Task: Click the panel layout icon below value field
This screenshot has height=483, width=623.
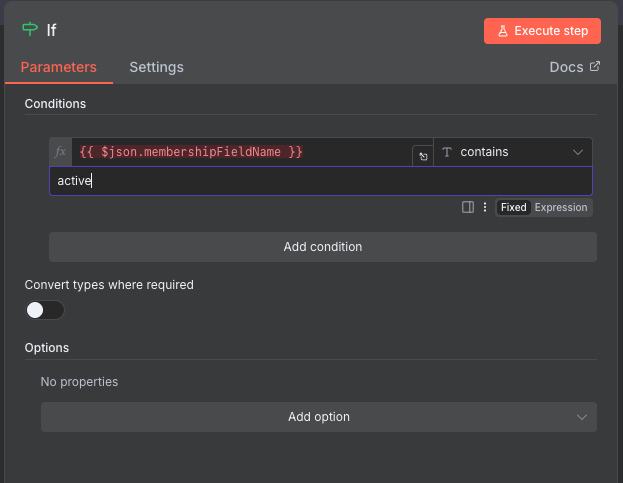Action: click(x=468, y=207)
